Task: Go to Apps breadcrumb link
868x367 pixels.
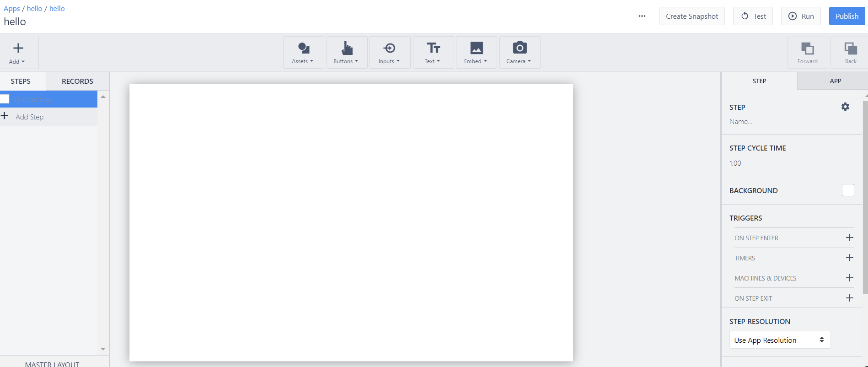Action: [x=12, y=8]
